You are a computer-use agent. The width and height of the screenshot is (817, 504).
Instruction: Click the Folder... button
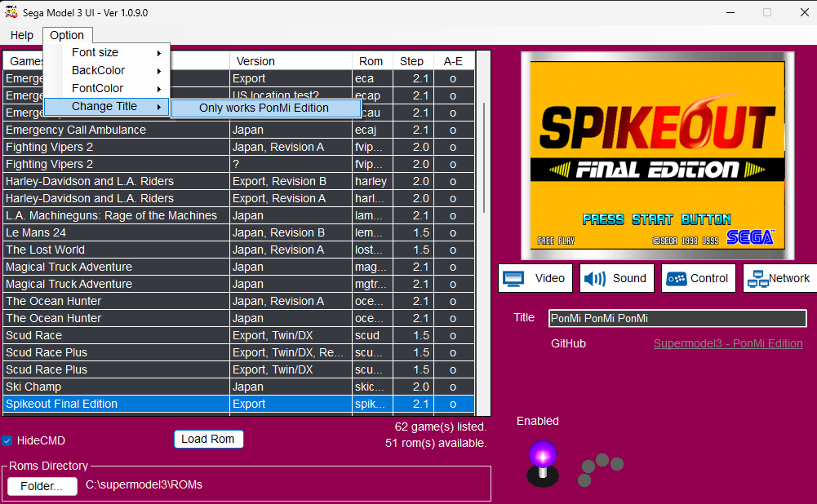click(42, 486)
